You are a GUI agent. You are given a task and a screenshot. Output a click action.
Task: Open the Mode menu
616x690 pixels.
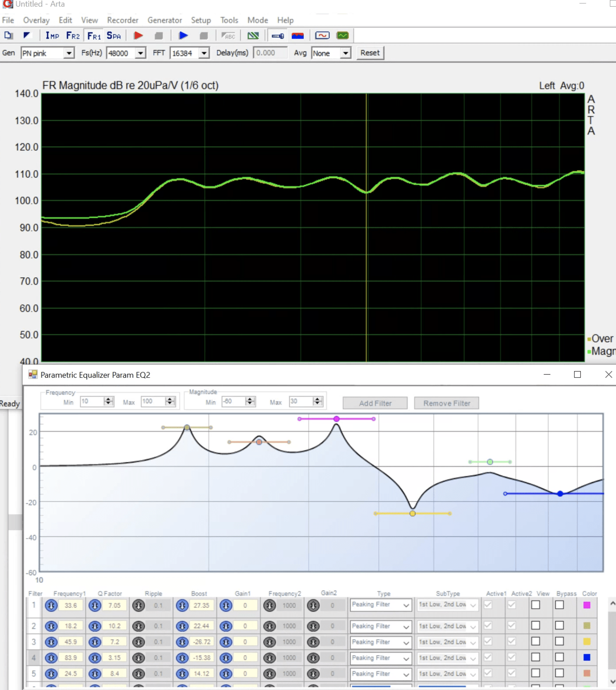pyautogui.click(x=258, y=20)
